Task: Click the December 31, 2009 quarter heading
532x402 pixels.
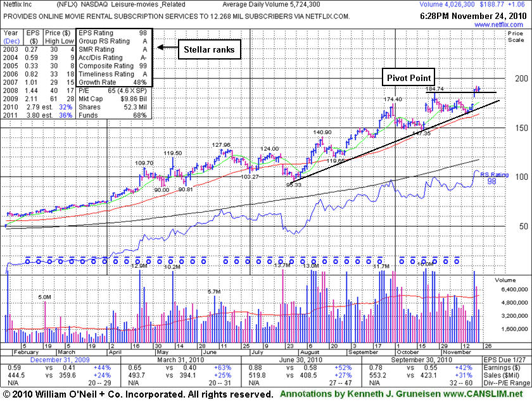Action: click(60, 360)
